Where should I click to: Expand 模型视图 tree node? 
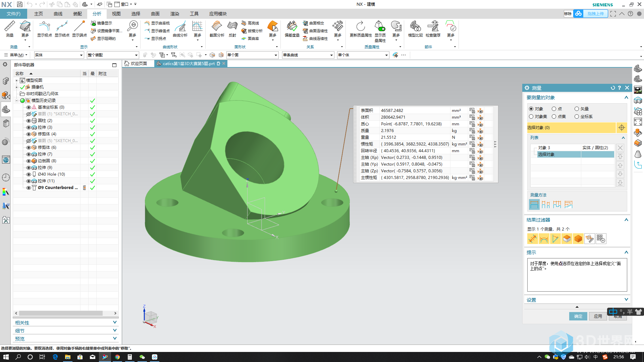[x=16, y=80]
